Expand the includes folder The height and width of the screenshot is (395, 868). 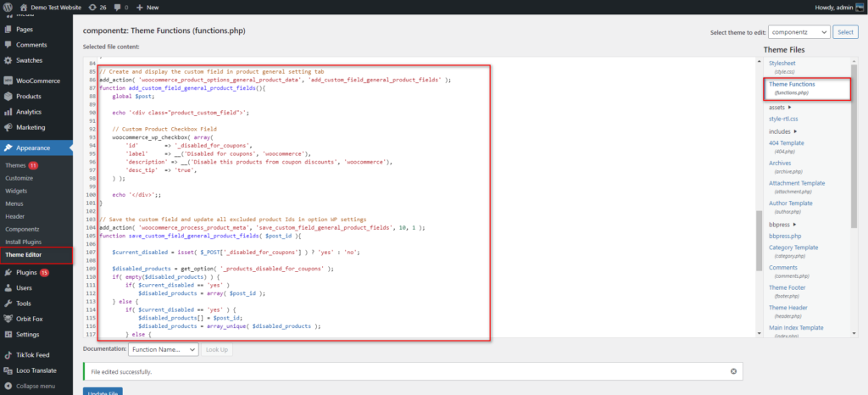[x=782, y=131]
